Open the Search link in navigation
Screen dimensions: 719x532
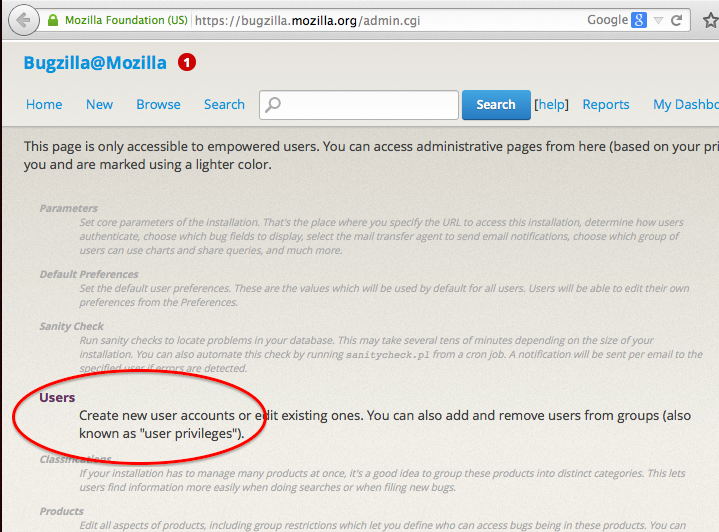(x=224, y=105)
